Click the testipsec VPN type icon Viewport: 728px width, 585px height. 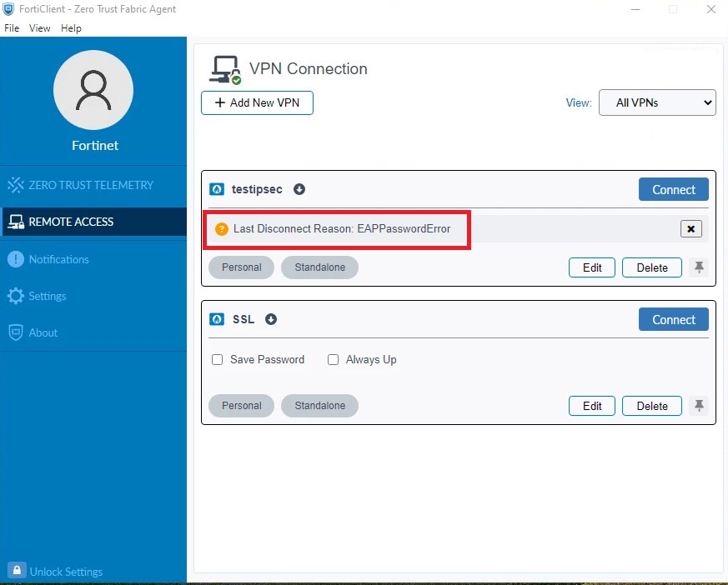click(216, 189)
